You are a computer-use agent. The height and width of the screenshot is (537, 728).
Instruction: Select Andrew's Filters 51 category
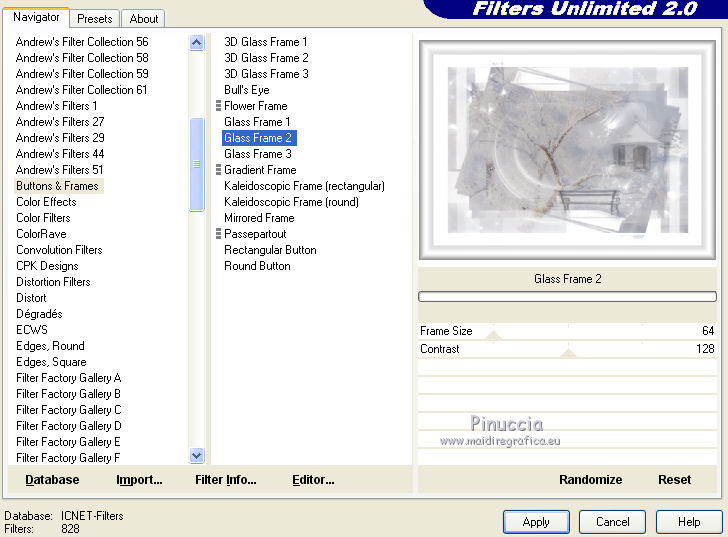[59, 170]
